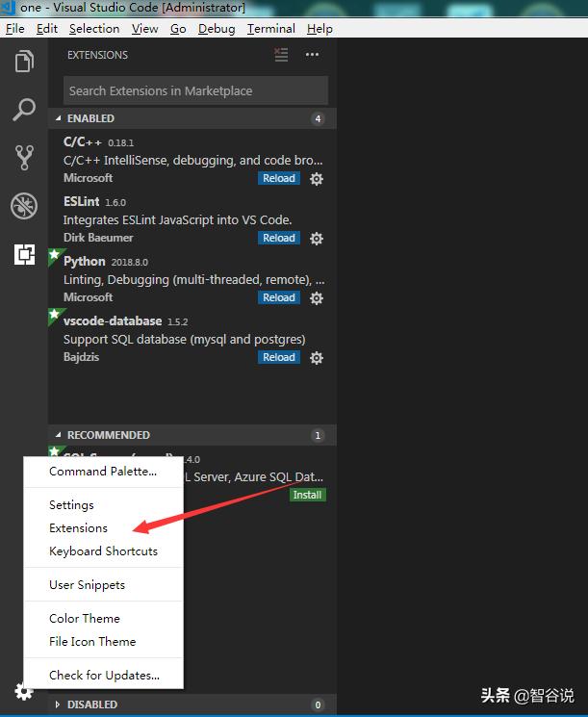Choose Check for Updates... from the menu
Image resolution: width=588 pixels, height=717 pixels.
click(103, 676)
